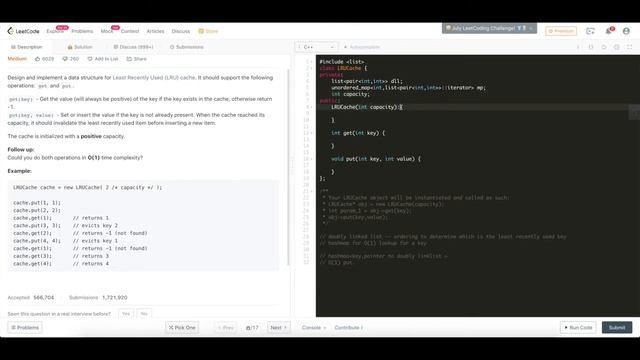
Task: Visit the Store link
Action: coord(208,31)
